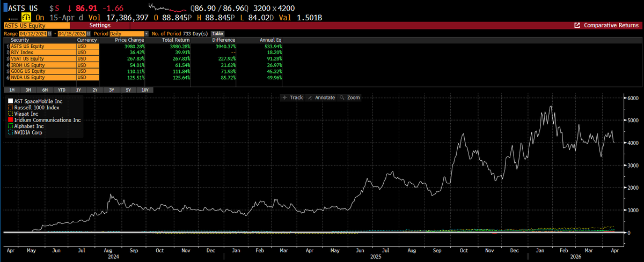644x262 pixels.
Task: Click the 6000 y-axis label
Action: tap(633, 98)
